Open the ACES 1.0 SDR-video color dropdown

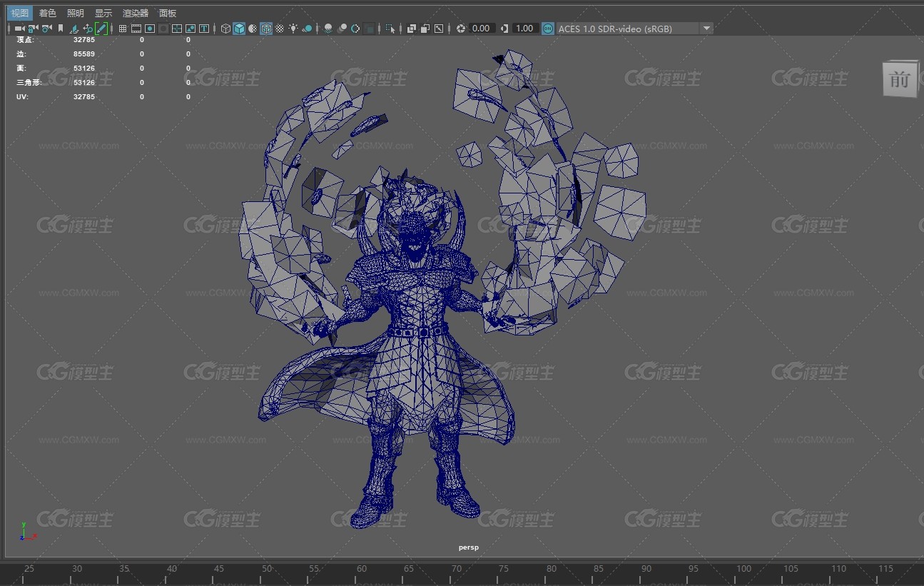click(635, 29)
